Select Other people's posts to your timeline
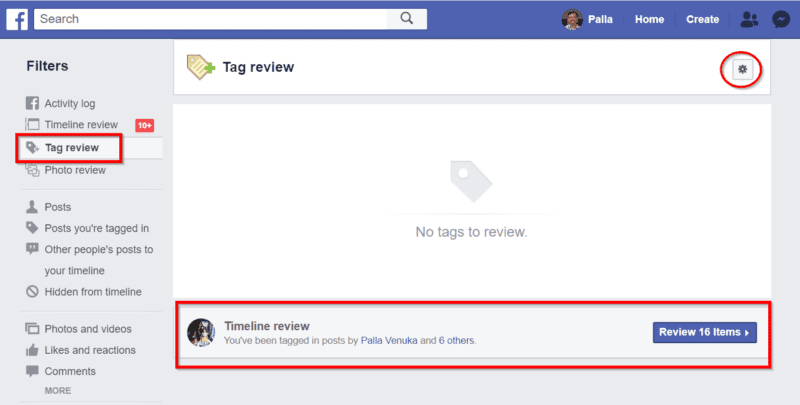 (98, 260)
